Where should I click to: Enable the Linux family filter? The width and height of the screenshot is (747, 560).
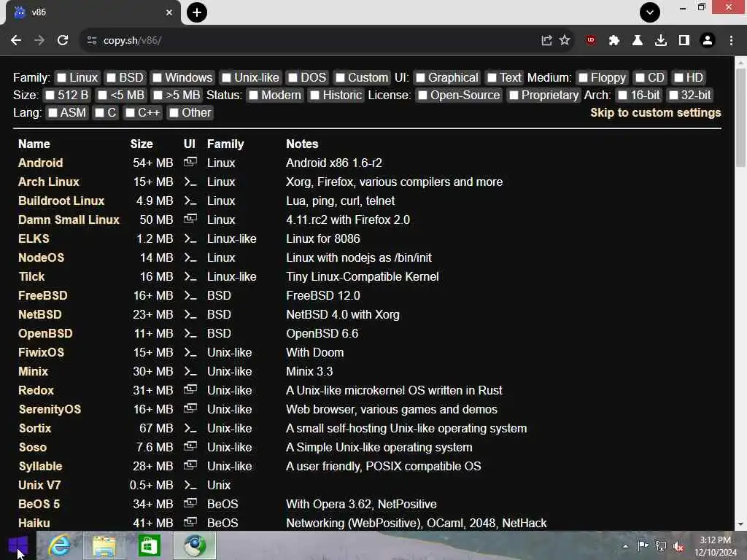pyautogui.click(x=61, y=77)
